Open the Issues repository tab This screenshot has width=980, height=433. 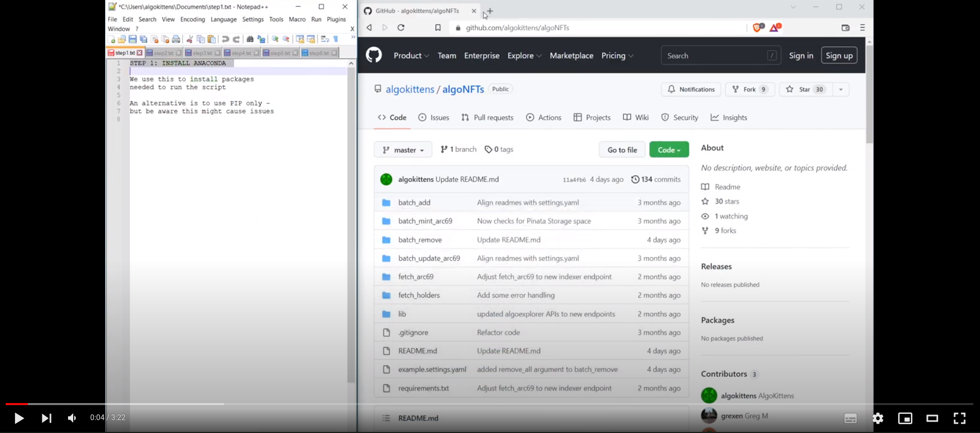coord(434,118)
